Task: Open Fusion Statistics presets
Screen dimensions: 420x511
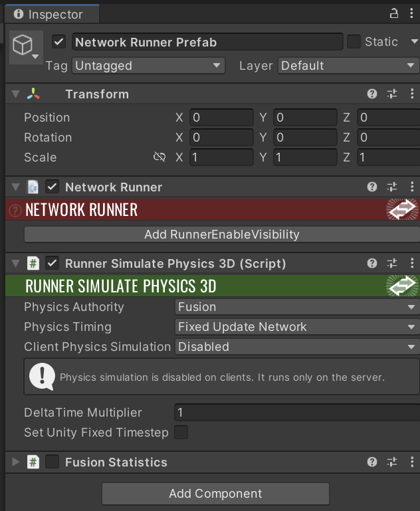Action: pos(392,462)
